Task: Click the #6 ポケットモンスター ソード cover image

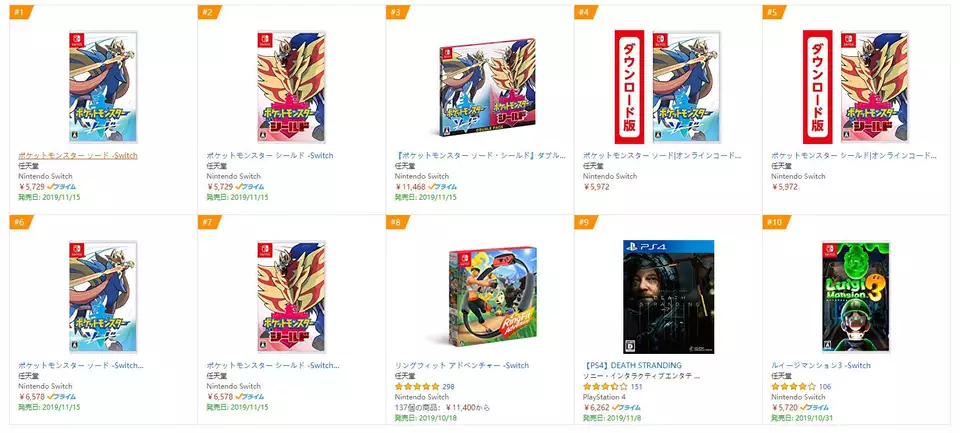Action: click(x=102, y=297)
